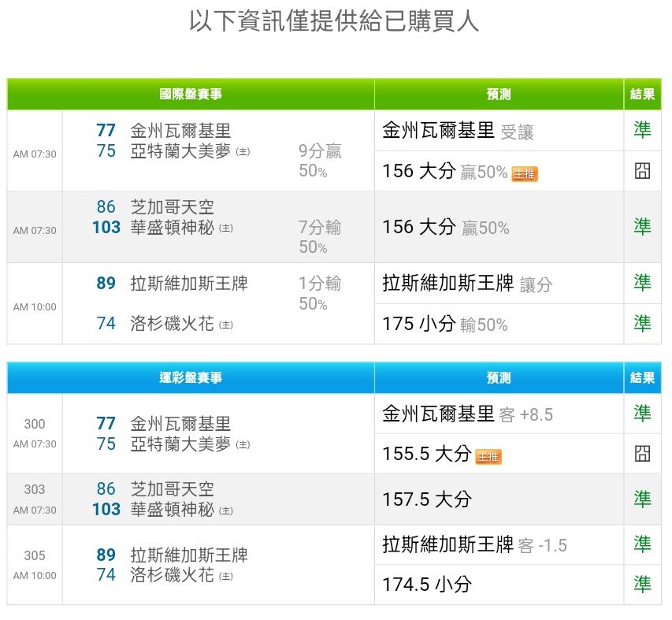Click 拉斯維加斯王牌 team name in 國際盤 matchup column
The width and height of the screenshot is (672, 620).
pos(189,284)
